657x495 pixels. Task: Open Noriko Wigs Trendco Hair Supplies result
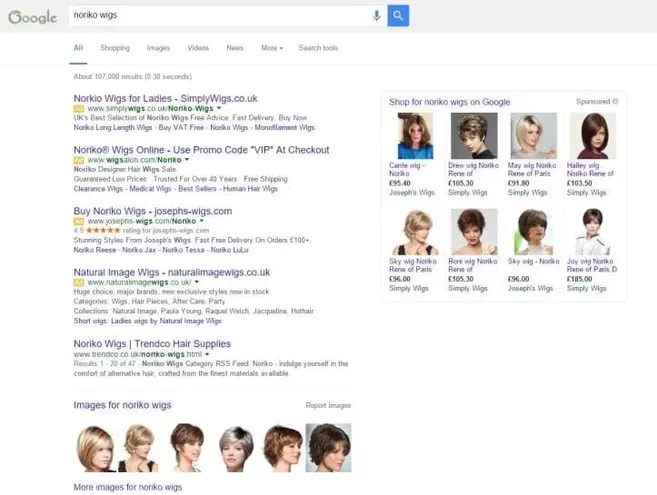[x=152, y=344]
